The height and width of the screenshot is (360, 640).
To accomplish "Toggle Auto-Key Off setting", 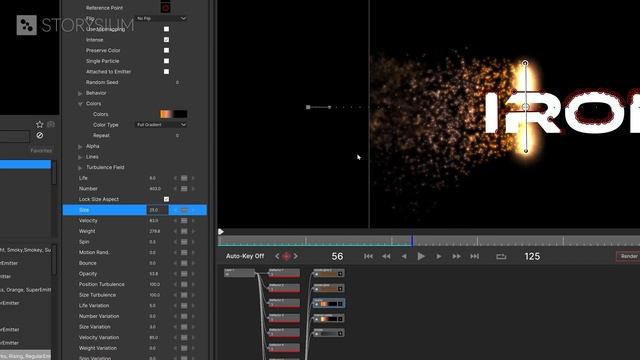I will 245,256.
